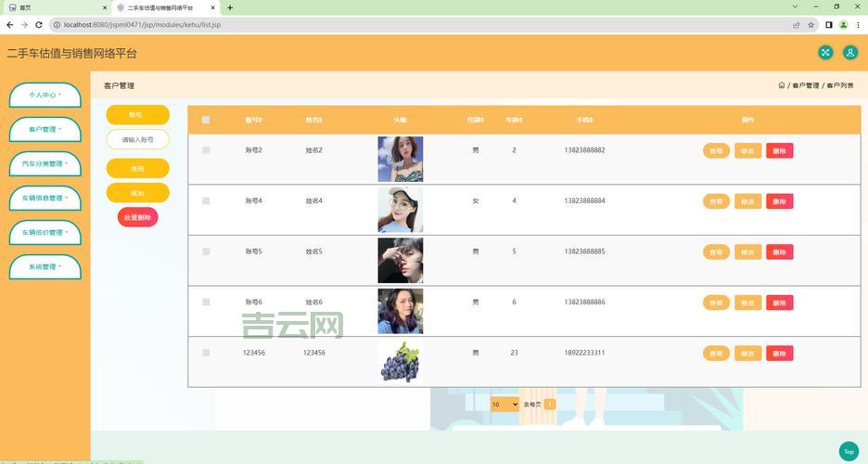The height and width of the screenshot is (464, 868).
Task: Expand the 汽车分类管理 sidebar menu
Action: click(x=45, y=163)
